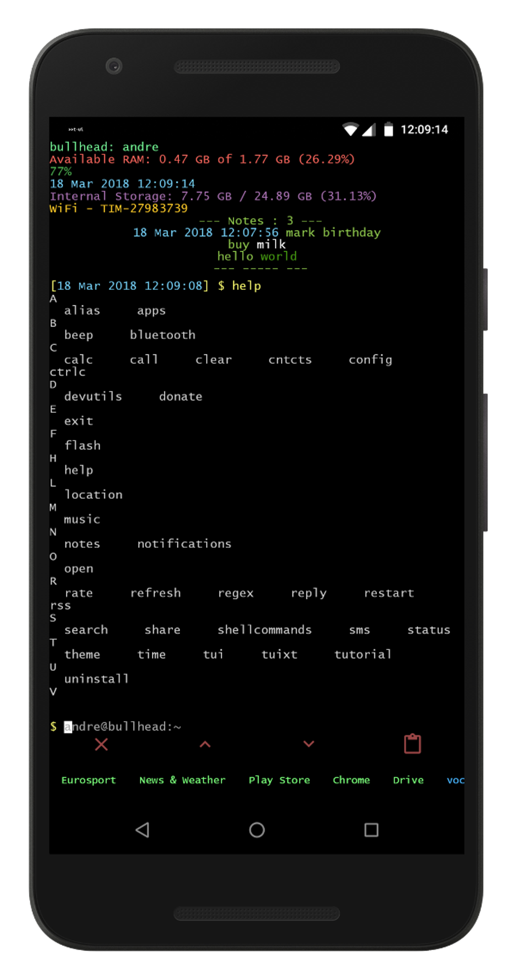Open the Eurosport app suggestion
Image resolution: width=516 pixels, height=980 pixels.
coord(89,780)
